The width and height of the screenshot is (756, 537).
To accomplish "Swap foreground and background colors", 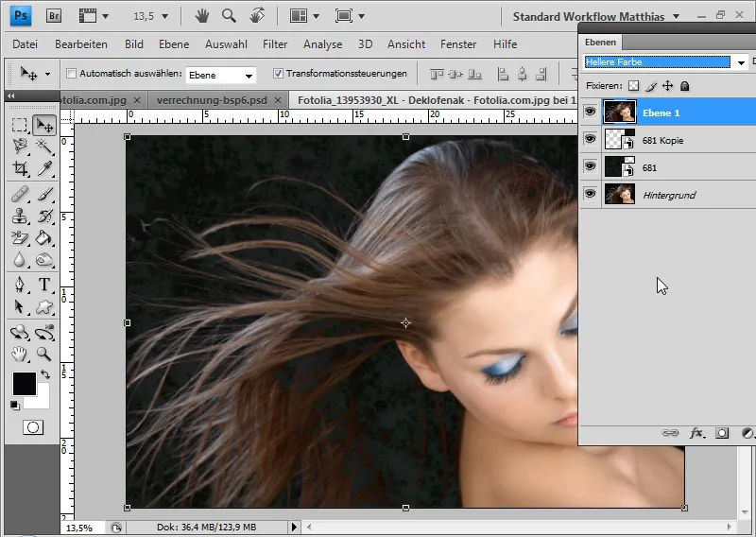I will [44, 374].
